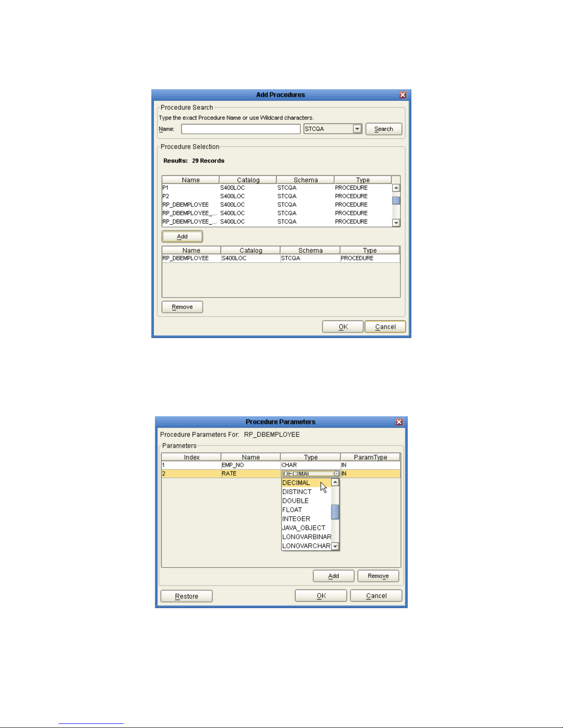The width and height of the screenshot is (563, 728).
Task: Close the Procedure Parameters dialog
Action: [x=399, y=422]
